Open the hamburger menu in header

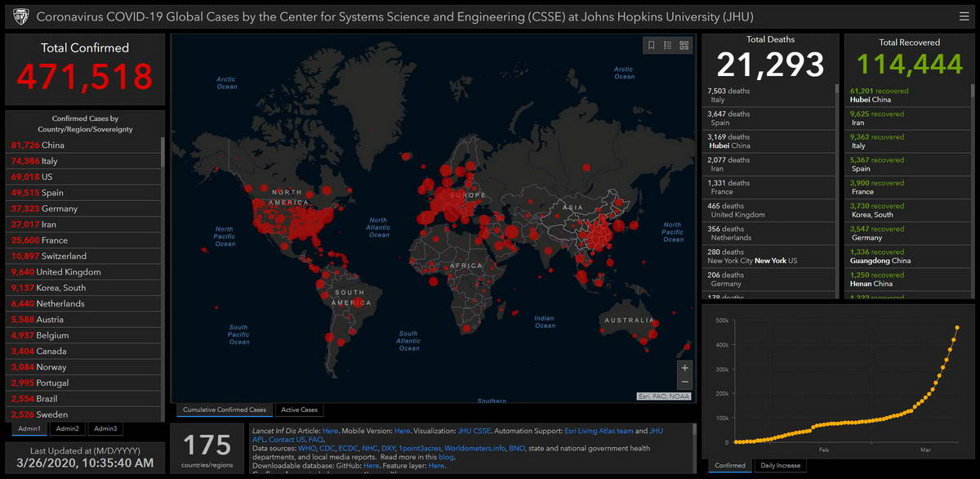coord(964,16)
